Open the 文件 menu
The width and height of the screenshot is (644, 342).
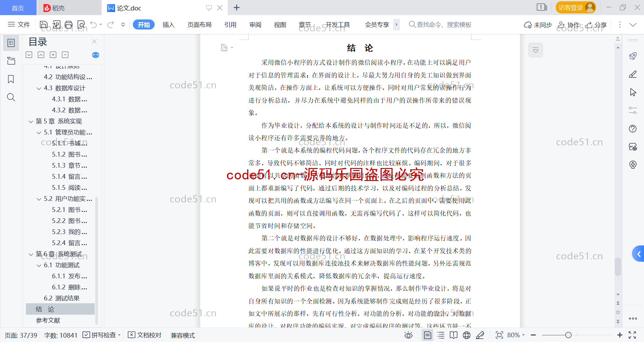point(19,24)
